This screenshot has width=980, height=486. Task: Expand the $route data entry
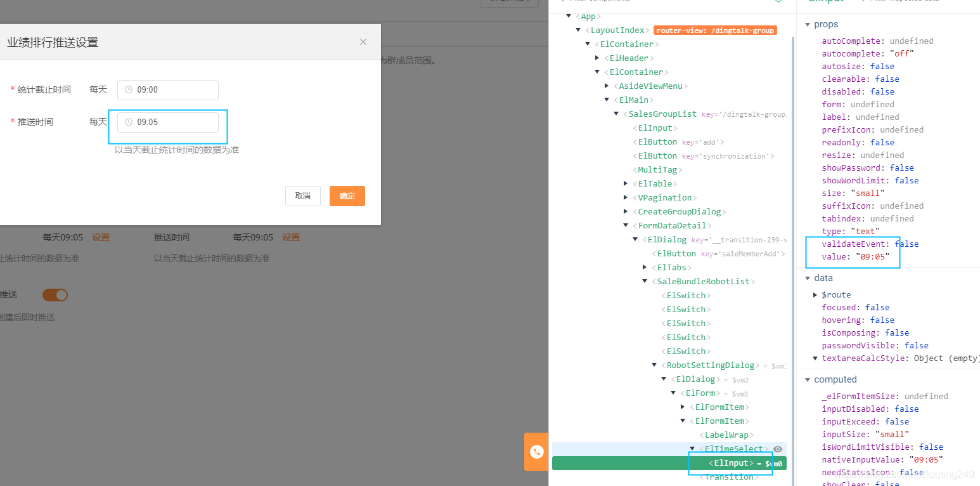point(815,294)
